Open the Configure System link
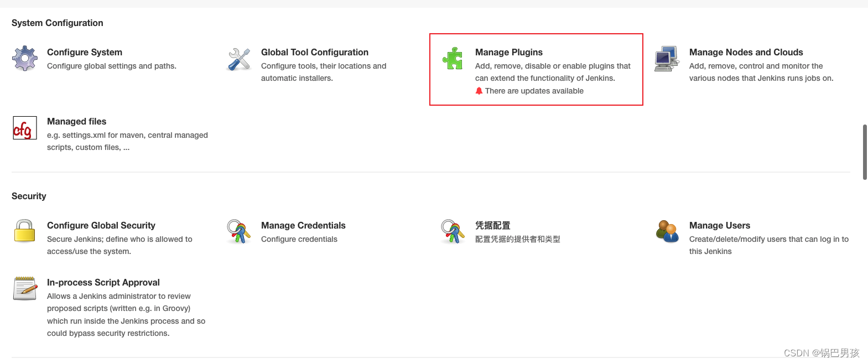 click(x=85, y=52)
